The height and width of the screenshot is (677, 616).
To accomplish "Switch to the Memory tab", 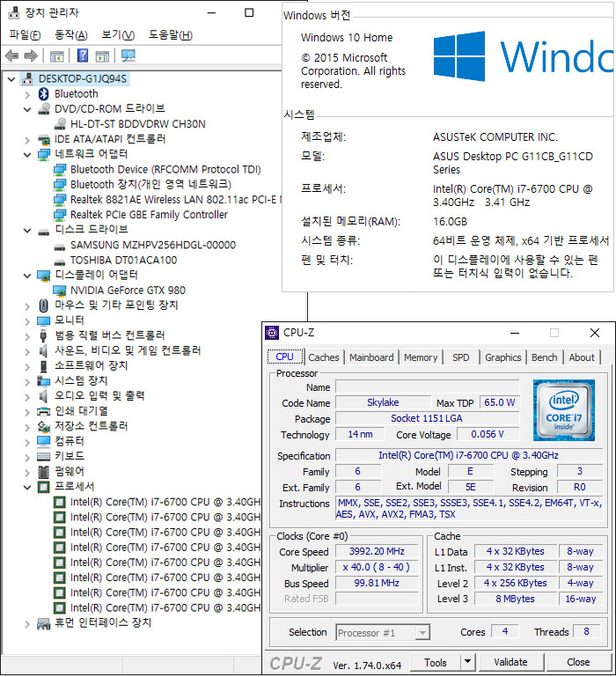I will (421, 357).
